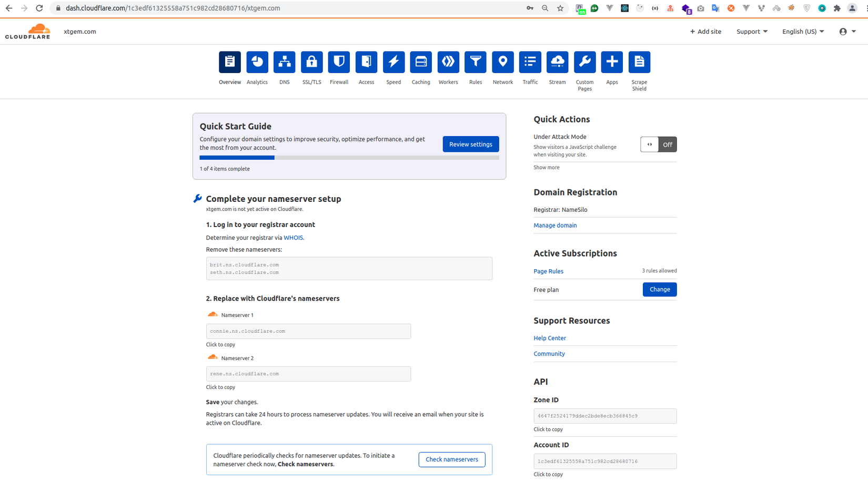Viewport: 868px width, 481px height.
Task: Open the Speed lightning icon
Action: coord(393,62)
